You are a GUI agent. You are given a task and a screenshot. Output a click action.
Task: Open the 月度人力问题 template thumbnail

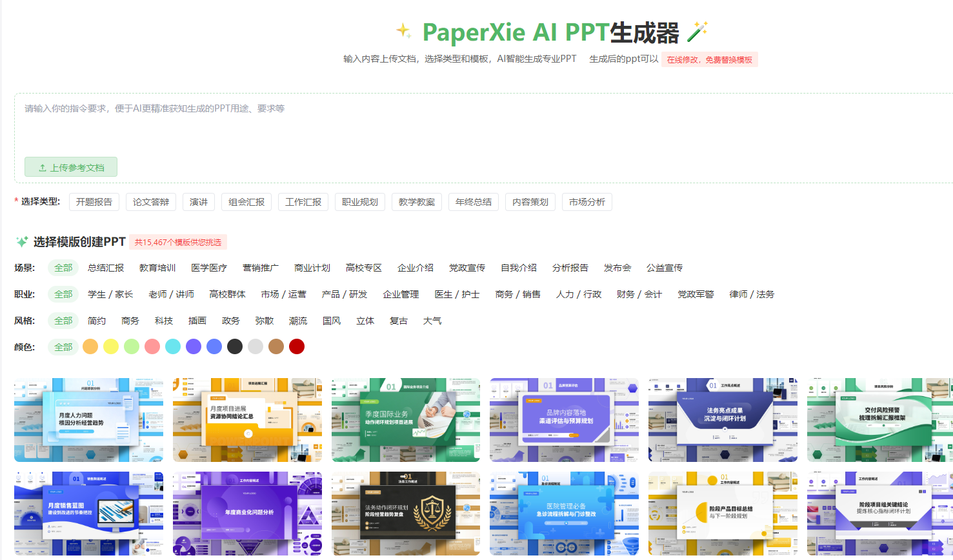pyautogui.click(x=88, y=420)
